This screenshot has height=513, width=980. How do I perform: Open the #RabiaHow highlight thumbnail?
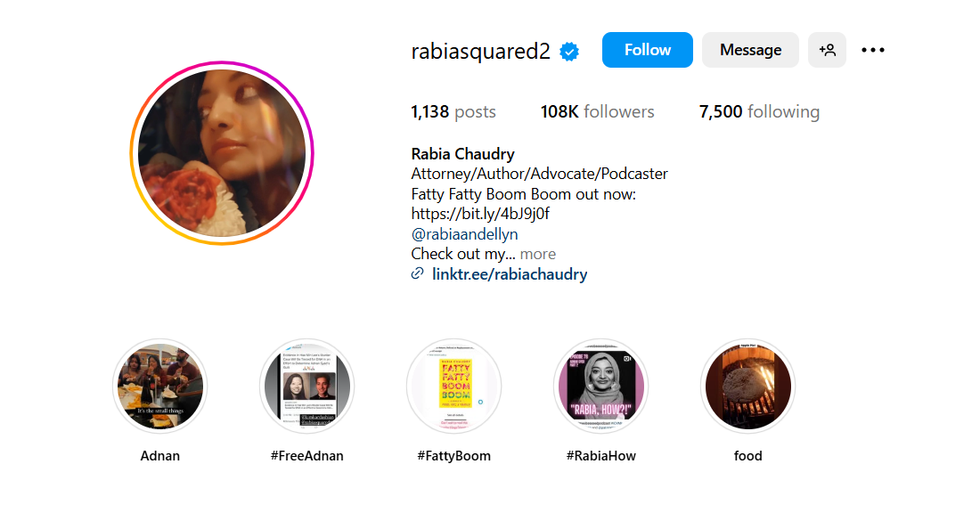point(600,387)
